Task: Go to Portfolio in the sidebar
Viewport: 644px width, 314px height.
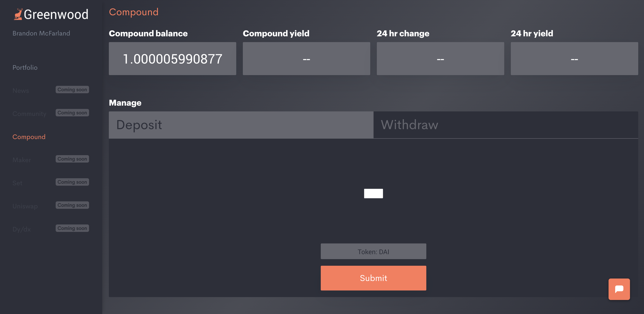Action: (25, 67)
